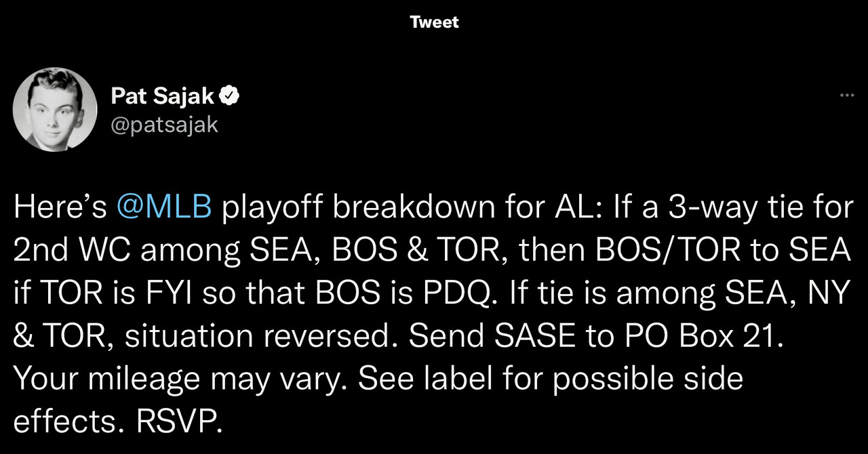868x454 pixels.
Task: Click "RSVP" at the tweet's end
Action: coord(179,421)
